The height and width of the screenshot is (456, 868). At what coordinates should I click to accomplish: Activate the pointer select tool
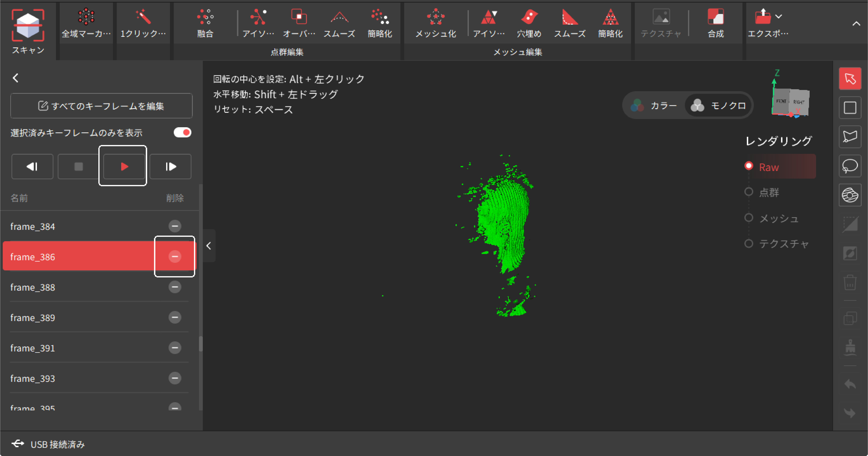tap(850, 79)
